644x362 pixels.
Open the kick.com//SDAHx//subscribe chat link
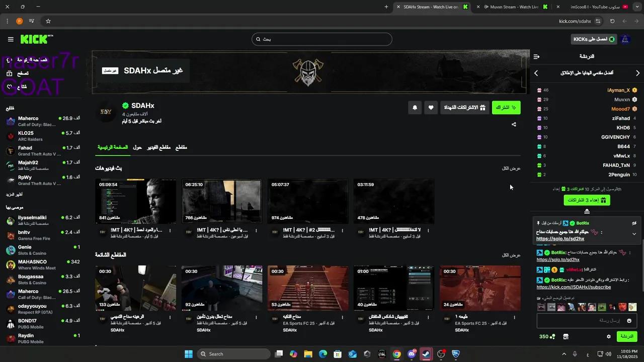click(574, 287)
